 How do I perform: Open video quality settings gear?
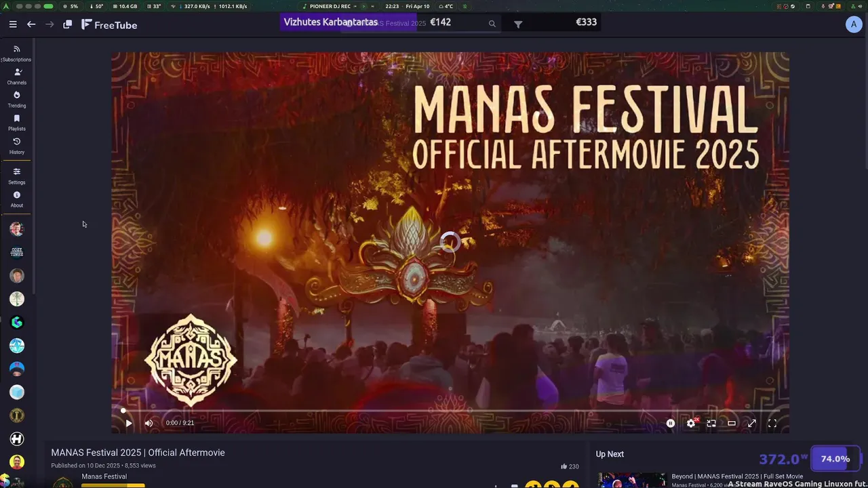pos(691,423)
